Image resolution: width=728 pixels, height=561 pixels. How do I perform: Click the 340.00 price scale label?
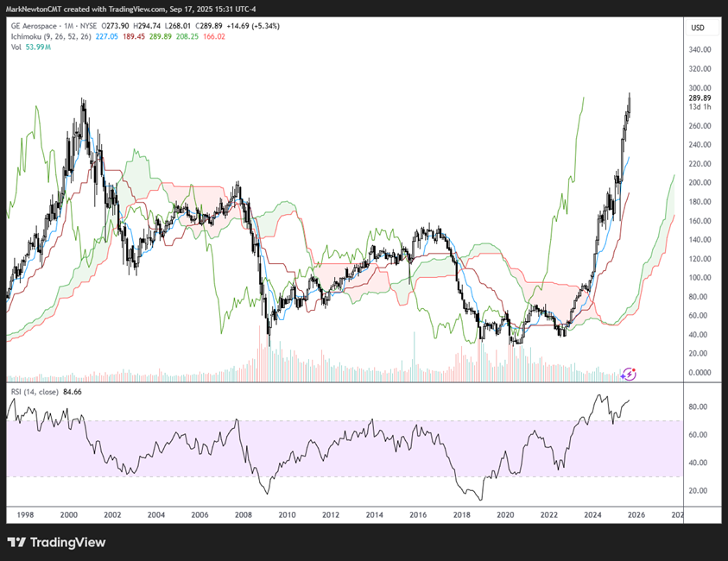pyautogui.click(x=700, y=50)
